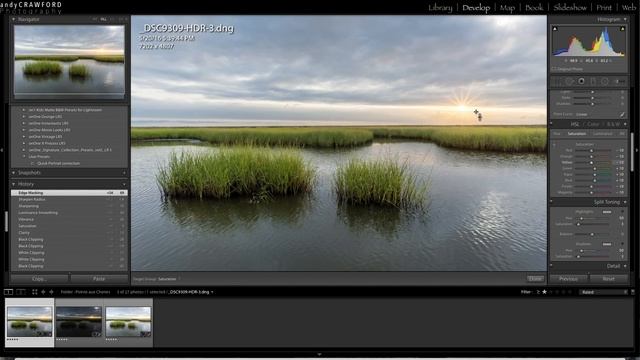Select the HSL Luminance tab

pos(602,133)
